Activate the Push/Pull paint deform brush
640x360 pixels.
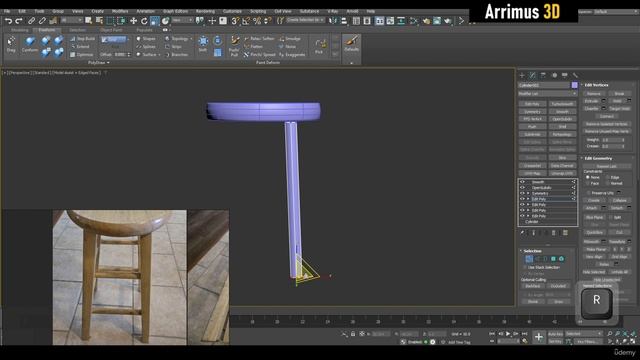[234, 46]
